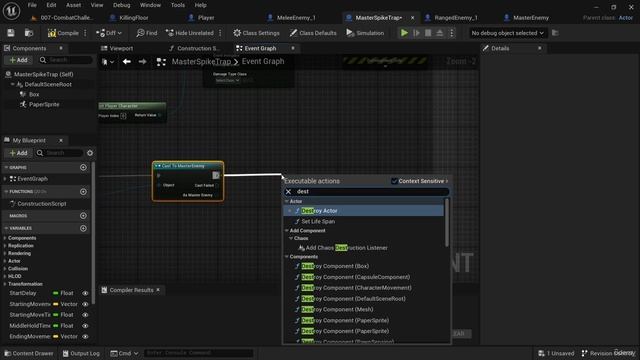
Task: Open My Blueprint settings gear icon
Action: (90, 153)
